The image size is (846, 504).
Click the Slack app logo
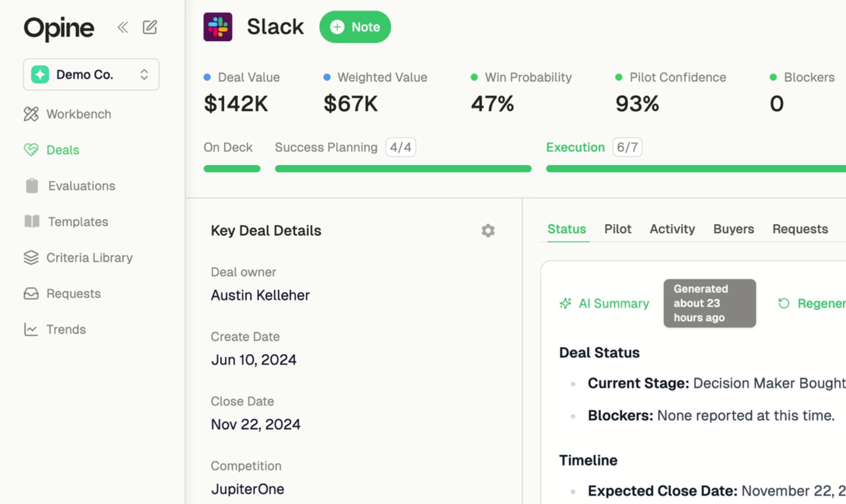[218, 27]
